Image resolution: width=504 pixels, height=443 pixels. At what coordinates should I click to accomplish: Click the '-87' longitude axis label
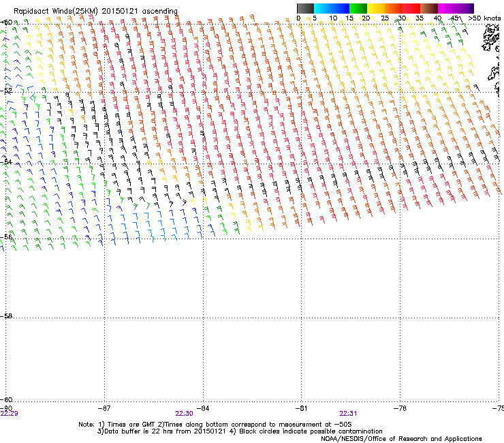pyautogui.click(x=104, y=408)
